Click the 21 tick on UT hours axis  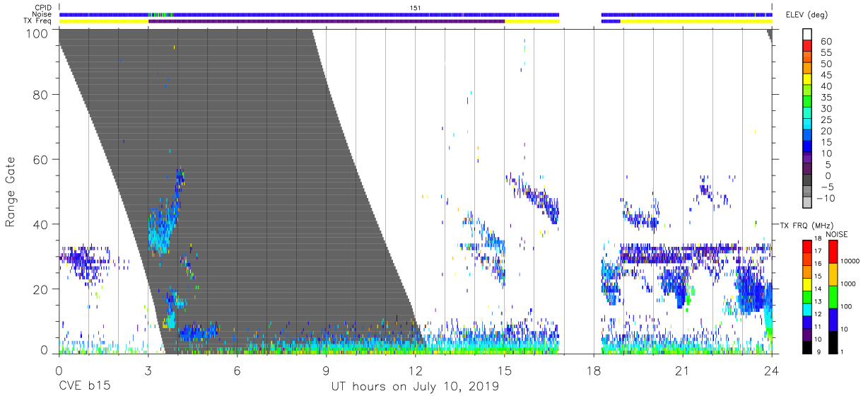[683, 371]
